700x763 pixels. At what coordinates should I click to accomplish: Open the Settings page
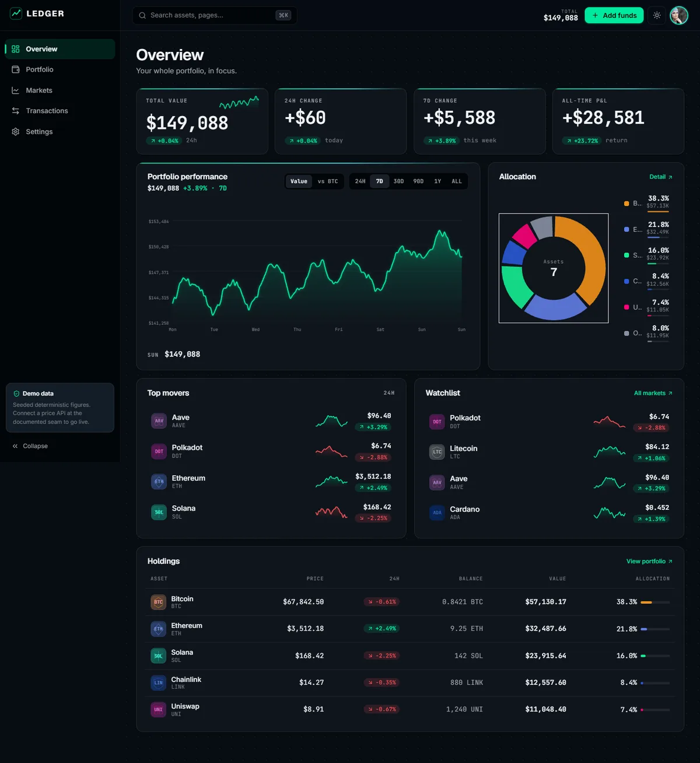[x=60, y=132]
